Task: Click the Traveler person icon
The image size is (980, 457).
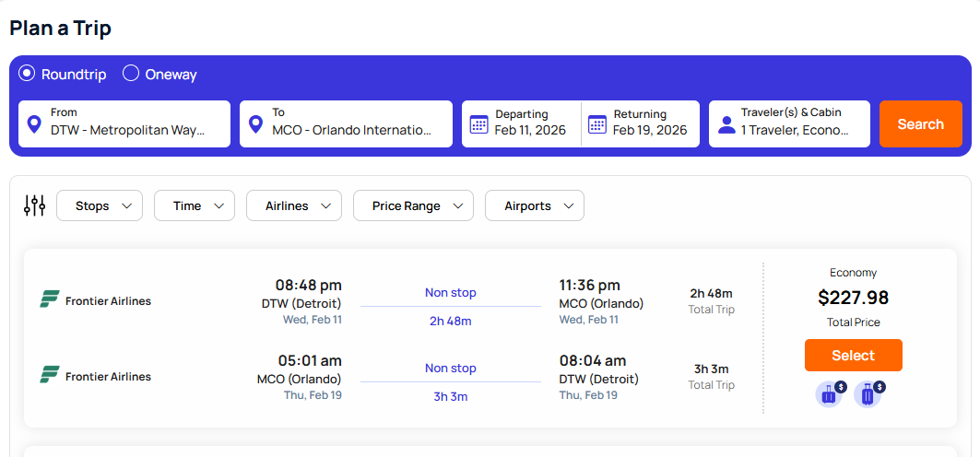Action: click(x=726, y=124)
